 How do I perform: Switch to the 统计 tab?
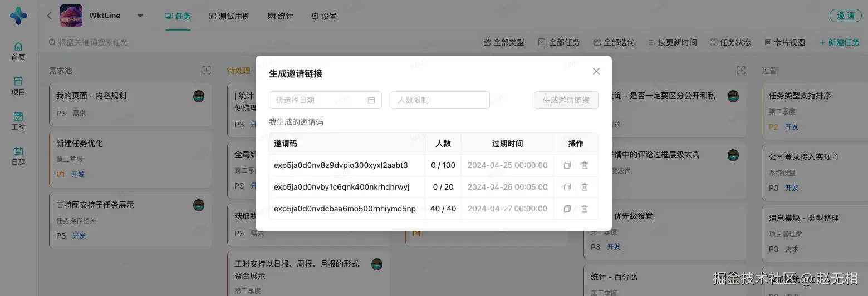click(x=281, y=16)
